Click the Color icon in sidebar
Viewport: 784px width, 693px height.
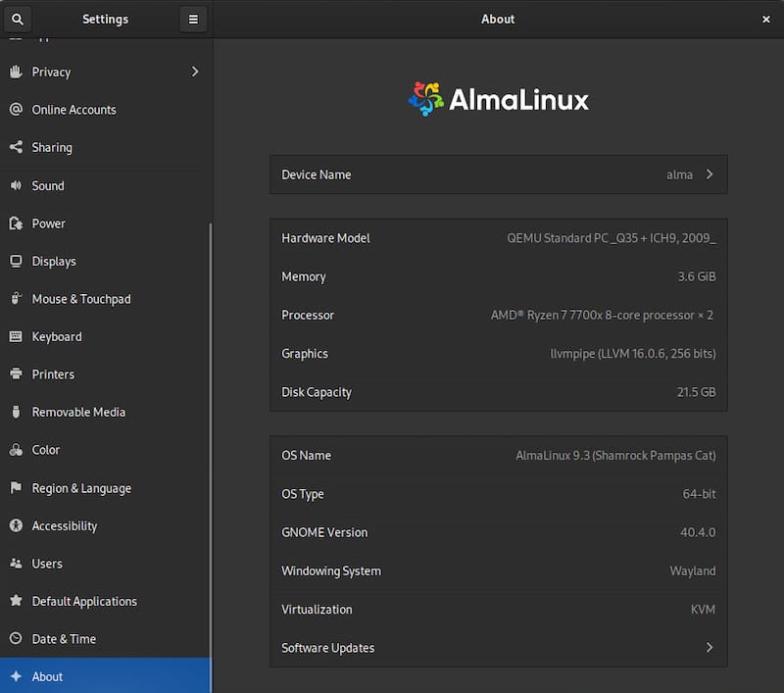point(16,450)
